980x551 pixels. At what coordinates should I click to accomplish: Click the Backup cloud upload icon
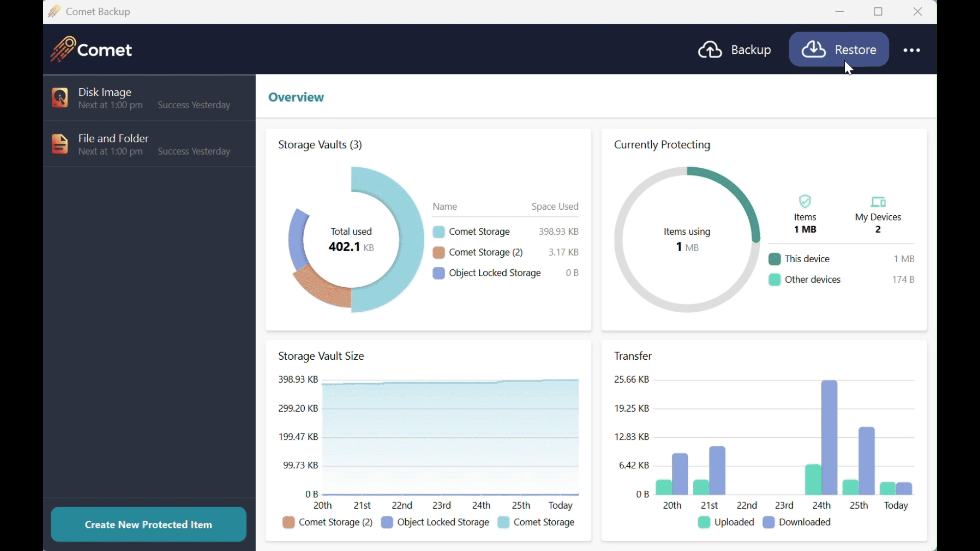click(710, 50)
